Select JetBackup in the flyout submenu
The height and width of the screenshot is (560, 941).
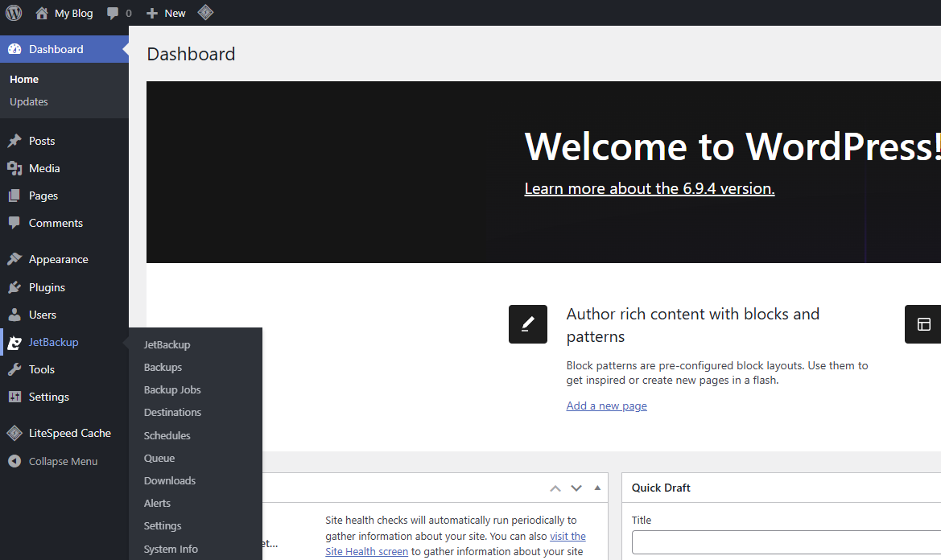pyautogui.click(x=167, y=344)
